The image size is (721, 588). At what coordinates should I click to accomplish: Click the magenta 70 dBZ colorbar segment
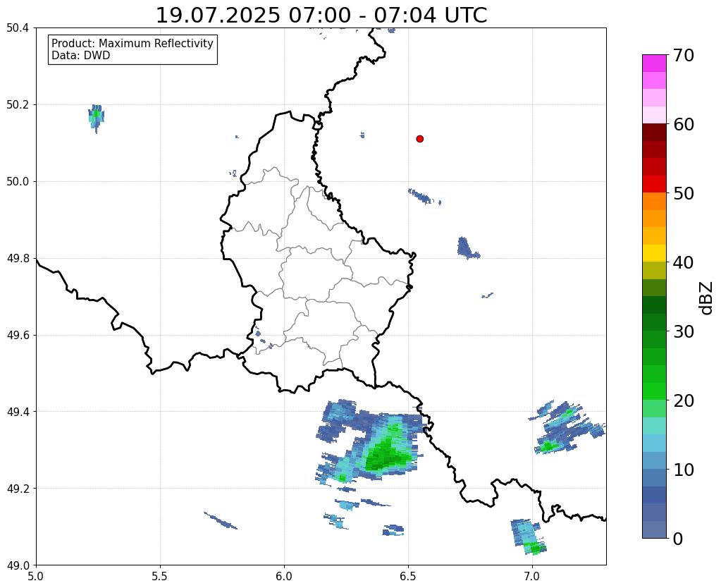pyautogui.click(x=654, y=63)
